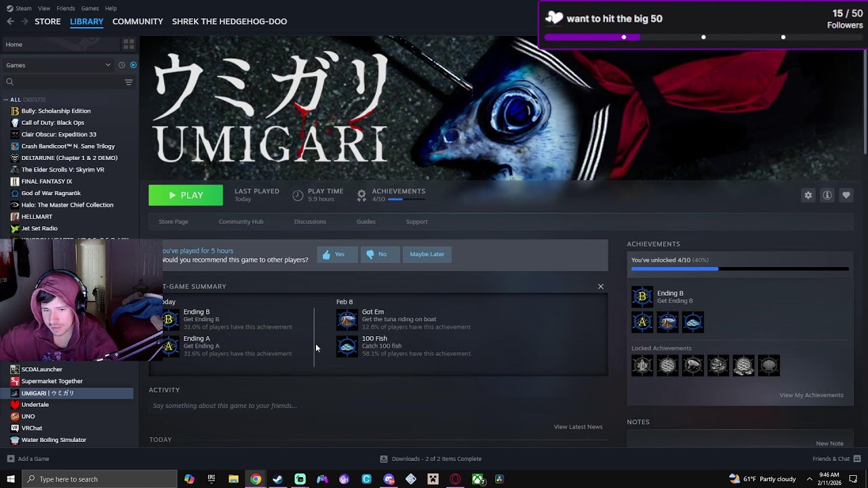Open advanced filter icon in library search
Image resolution: width=868 pixels, height=488 pixels.
[128, 82]
